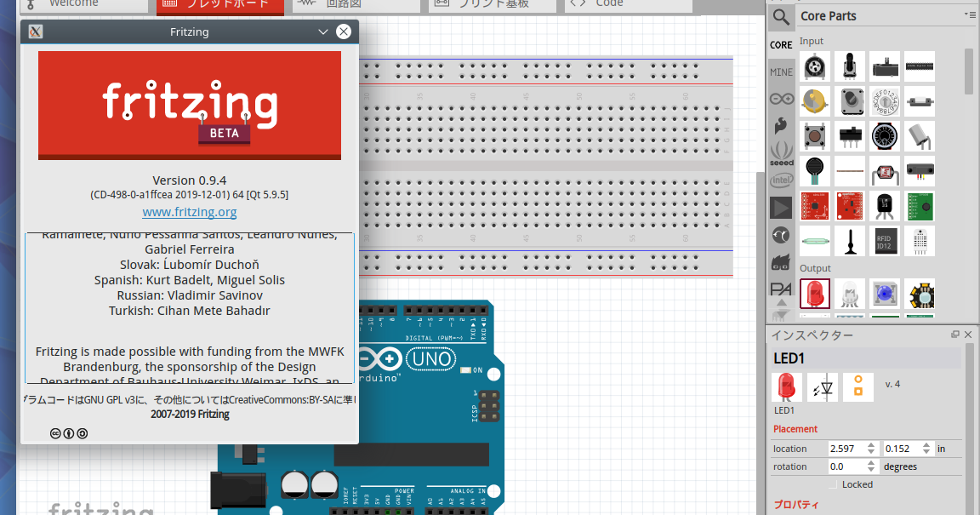Image resolution: width=980 pixels, height=515 pixels.
Task: Pick the yellow trimmer potentiometer part
Action: click(x=814, y=101)
